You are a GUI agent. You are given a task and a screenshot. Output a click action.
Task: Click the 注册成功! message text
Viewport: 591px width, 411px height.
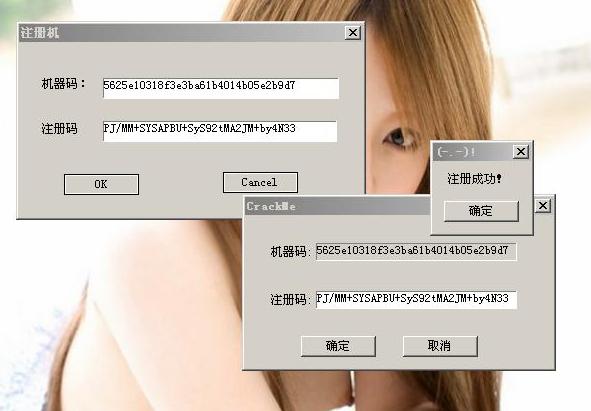tap(475, 178)
